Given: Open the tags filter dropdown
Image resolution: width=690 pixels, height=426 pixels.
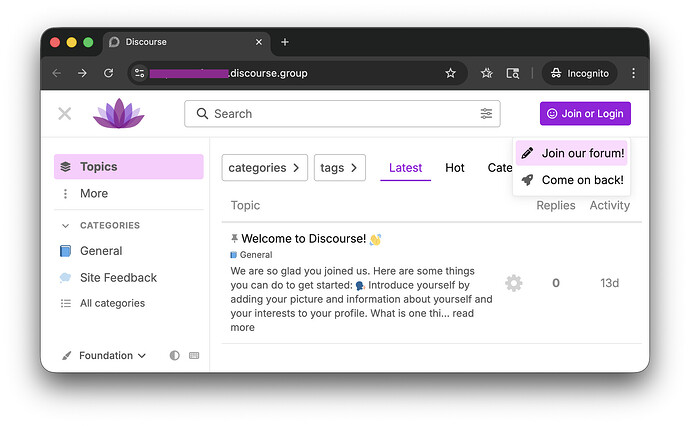Looking at the screenshot, I should tap(340, 168).
